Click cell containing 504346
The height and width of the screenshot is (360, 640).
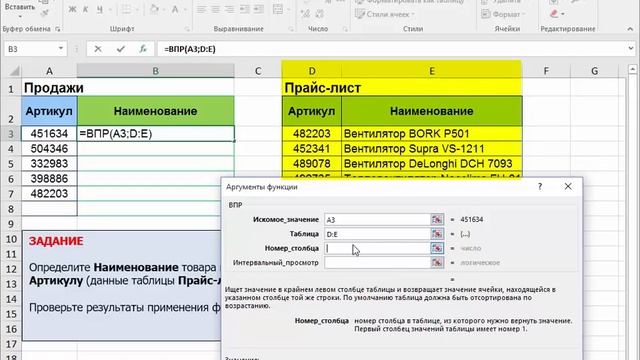pyautogui.click(x=49, y=149)
